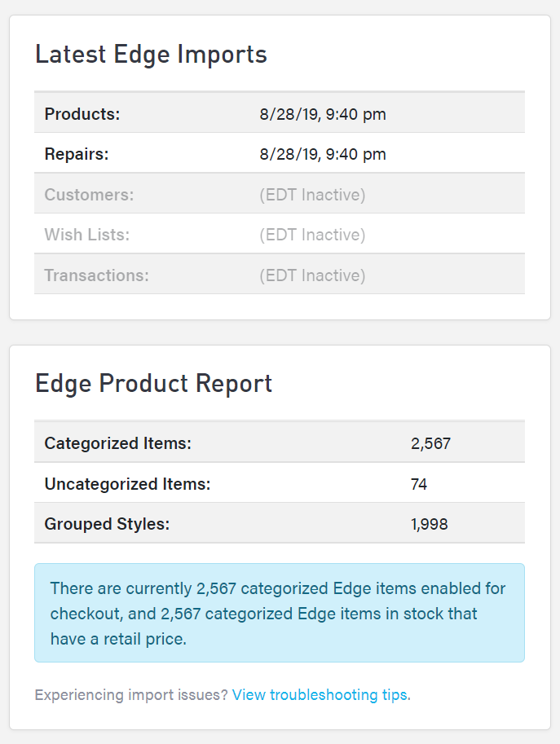560x744 pixels.
Task: Select the Categorized Items row label
Action: tap(117, 443)
